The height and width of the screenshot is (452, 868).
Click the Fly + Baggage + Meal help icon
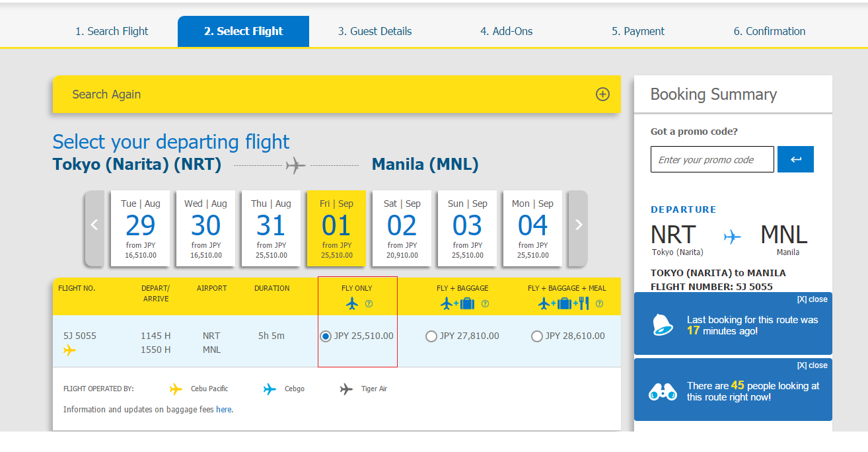[x=599, y=304]
